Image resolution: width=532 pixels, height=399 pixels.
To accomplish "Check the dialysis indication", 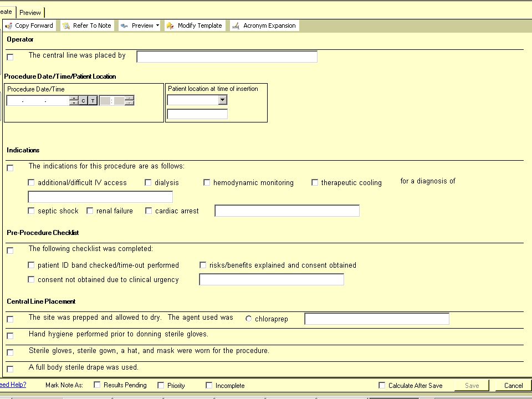I will (148, 182).
